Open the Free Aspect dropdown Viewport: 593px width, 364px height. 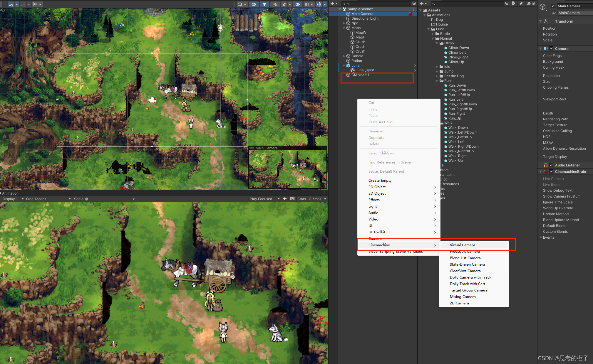tap(48, 199)
